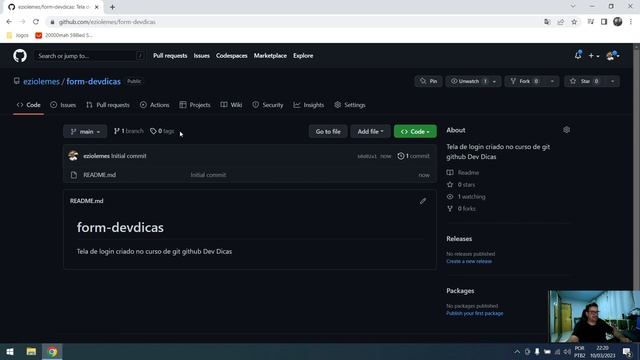Open a new browser tab

[x=112, y=7]
